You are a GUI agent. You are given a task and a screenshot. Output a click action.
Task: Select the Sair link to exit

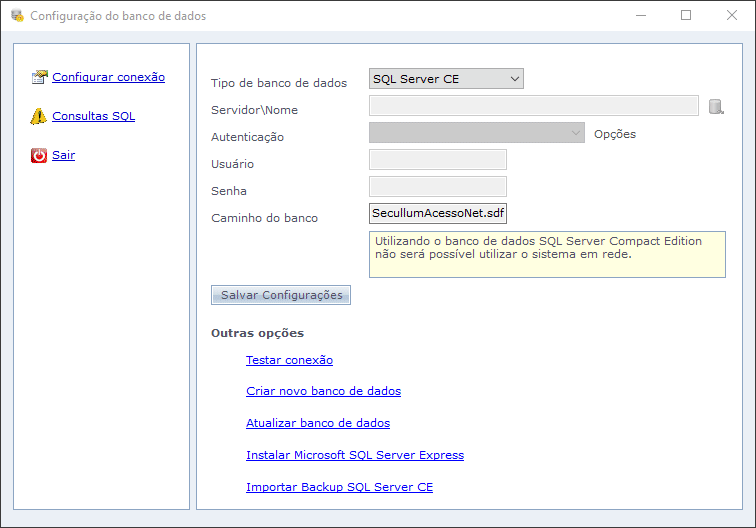(63, 155)
